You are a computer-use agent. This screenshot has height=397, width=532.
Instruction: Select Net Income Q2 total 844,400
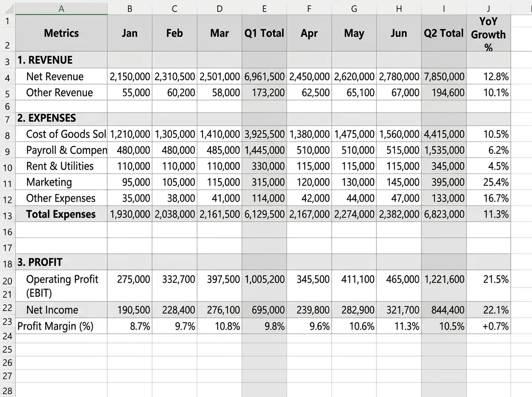[444, 310]
